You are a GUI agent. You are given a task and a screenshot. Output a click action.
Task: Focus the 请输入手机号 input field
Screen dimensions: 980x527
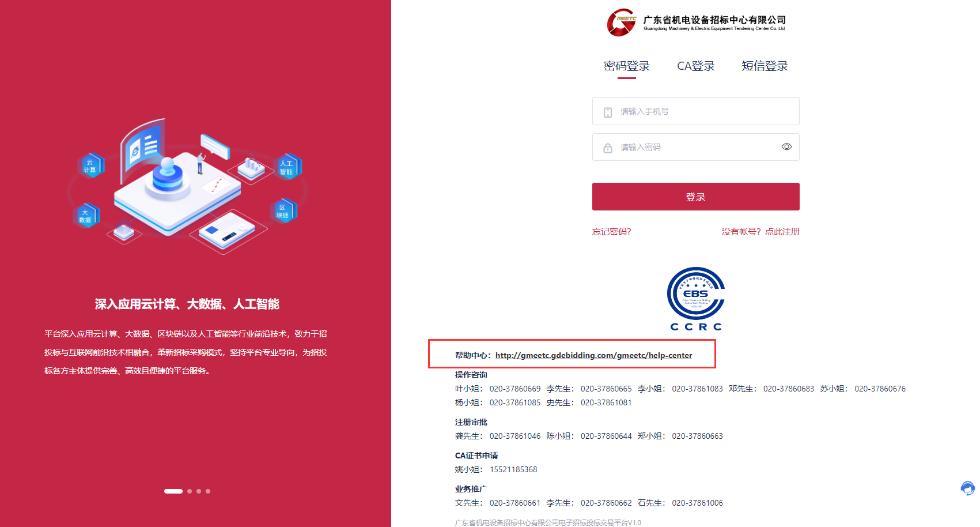coord(696,111)
